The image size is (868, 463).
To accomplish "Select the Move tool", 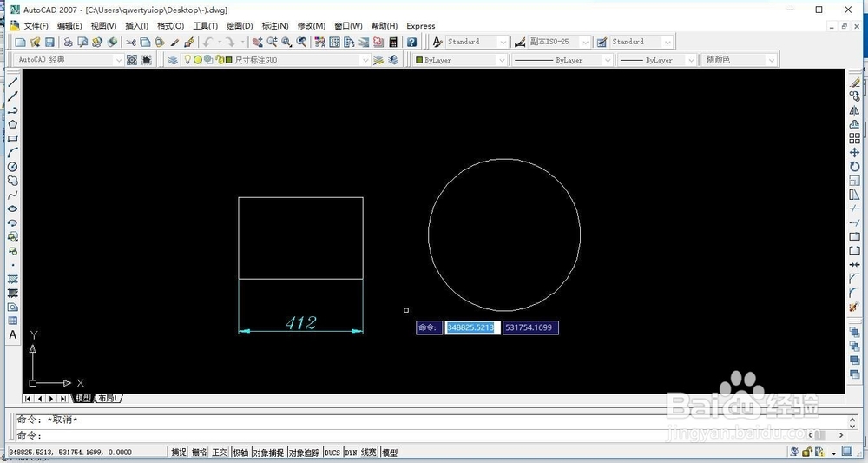I will point(855,152).
